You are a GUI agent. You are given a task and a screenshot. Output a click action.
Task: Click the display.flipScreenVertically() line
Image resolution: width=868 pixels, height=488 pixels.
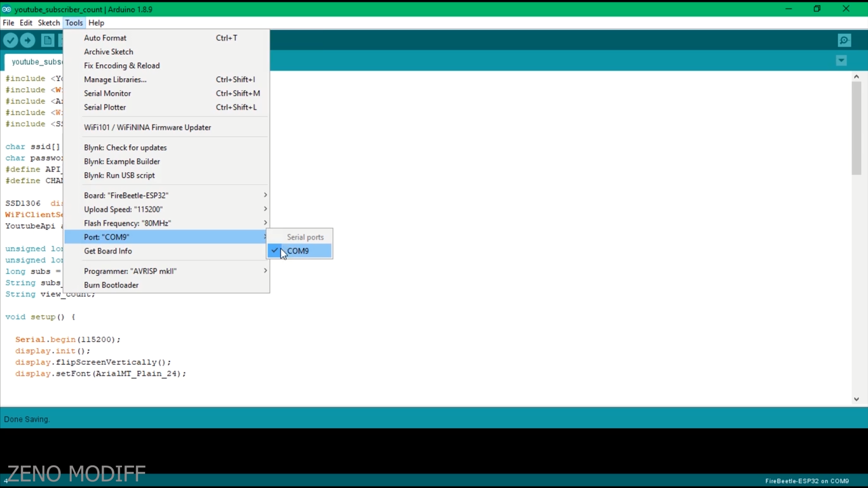tap(93, 362)
